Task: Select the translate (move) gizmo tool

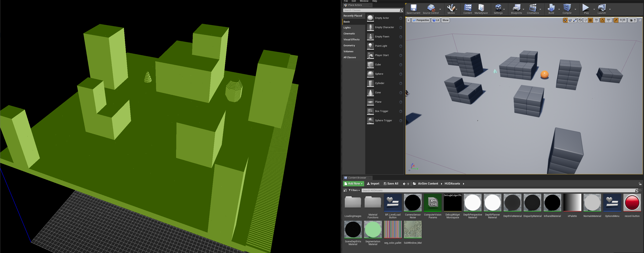Action: (565, 20)
